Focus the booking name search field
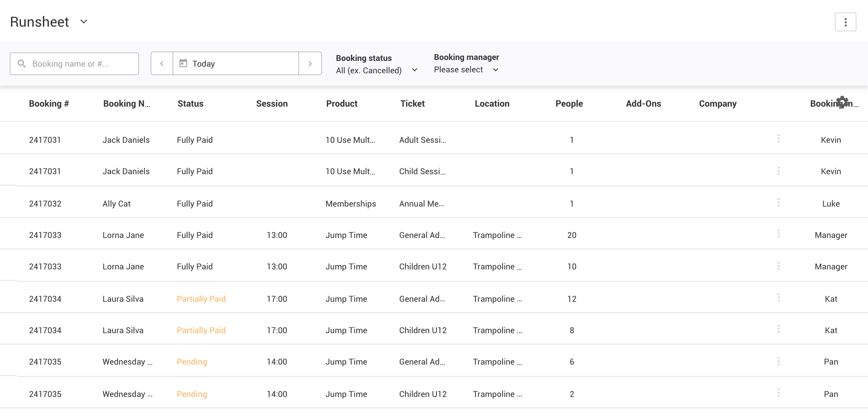 [74, 64]
